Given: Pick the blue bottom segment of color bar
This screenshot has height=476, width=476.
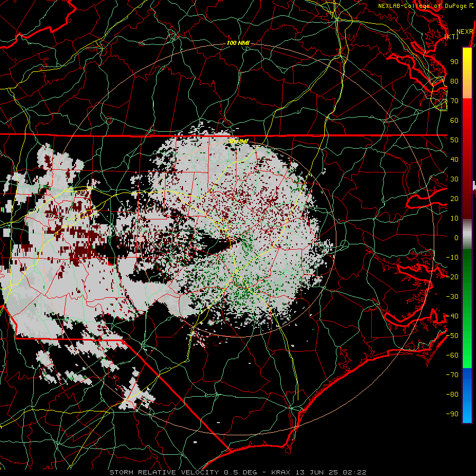Looking at the screenshot, I should 467,396.
